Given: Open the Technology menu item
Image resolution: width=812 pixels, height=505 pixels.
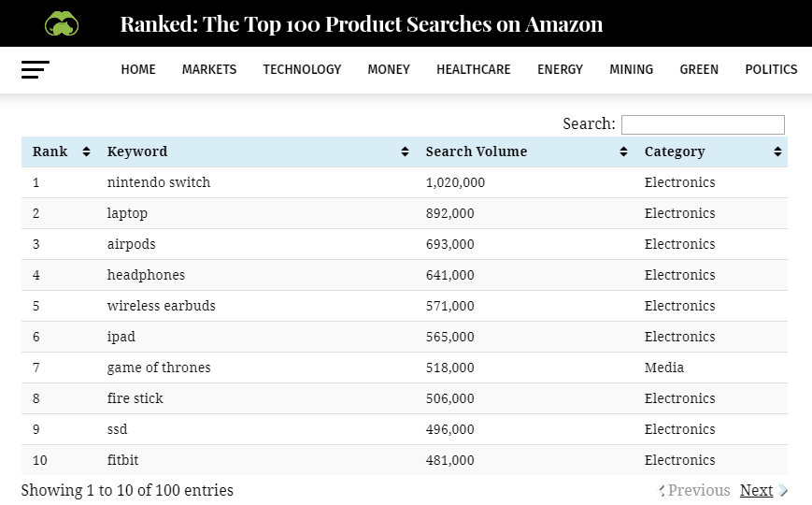Looking at the screenshot, I should click(302, 69).
